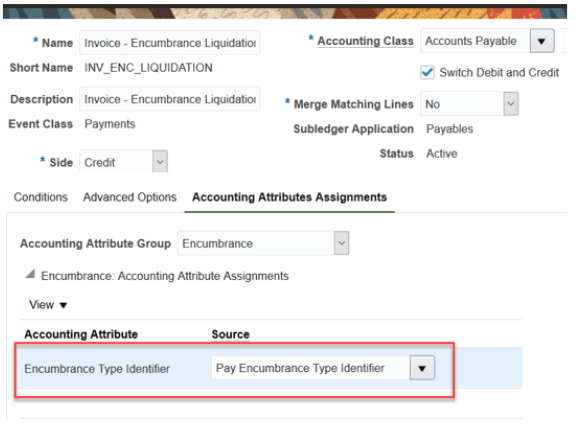Open the Side dropdown arrow
The height and width of the screenshot is (425, 576).
click(160, 162)
